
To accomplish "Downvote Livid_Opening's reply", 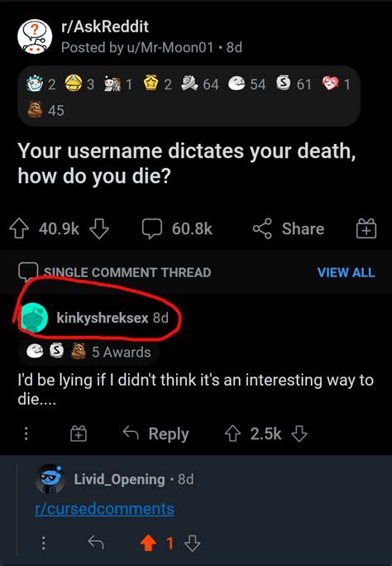I will 192,543.
